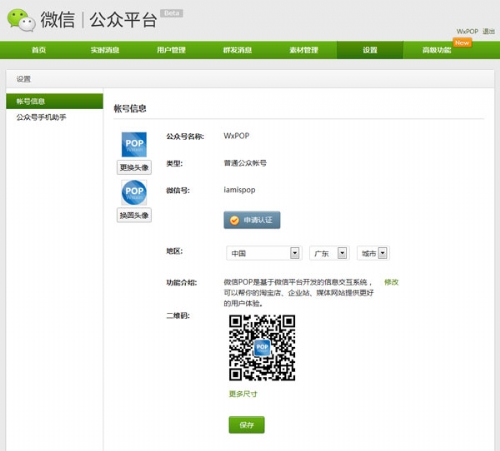Open the 城市 city dropdown
The image size is (500, 451).
tap(373, 253)
